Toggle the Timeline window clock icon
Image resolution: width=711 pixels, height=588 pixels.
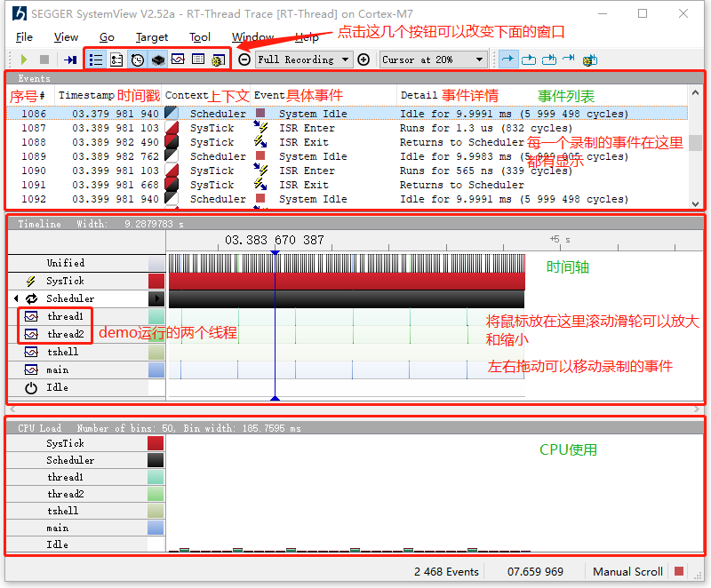pyautogui.click(x=137, y=60)
